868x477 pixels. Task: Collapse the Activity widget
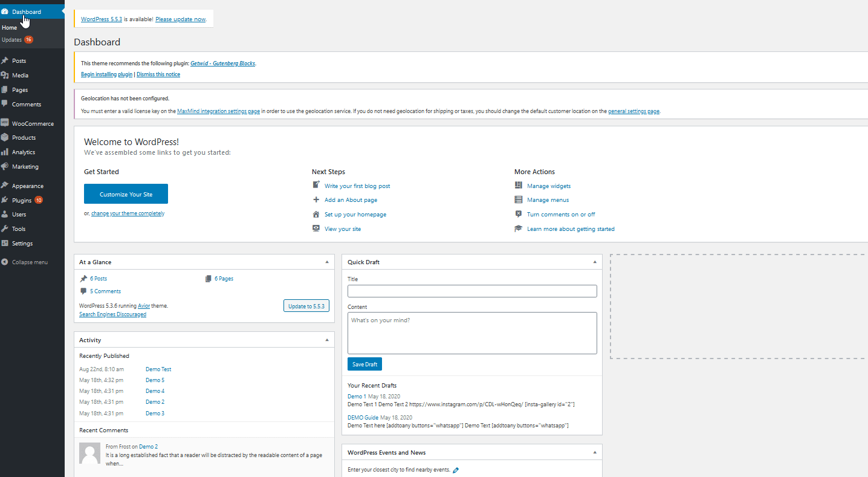tap(327, 340)
